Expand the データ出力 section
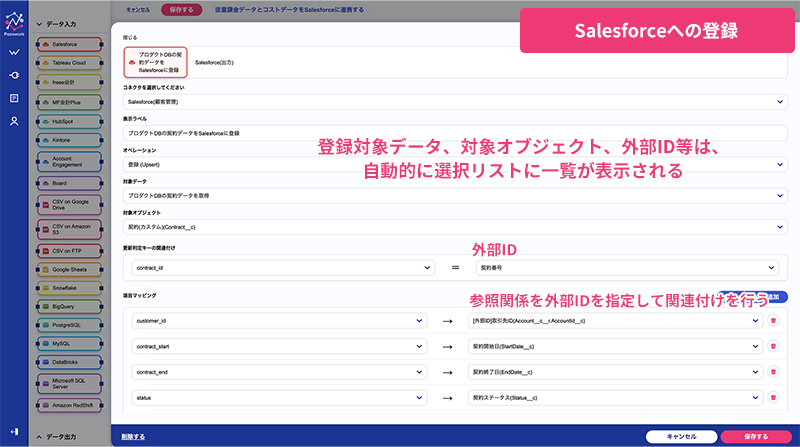The height and width of the screenshot is (447, 800). 56,437
